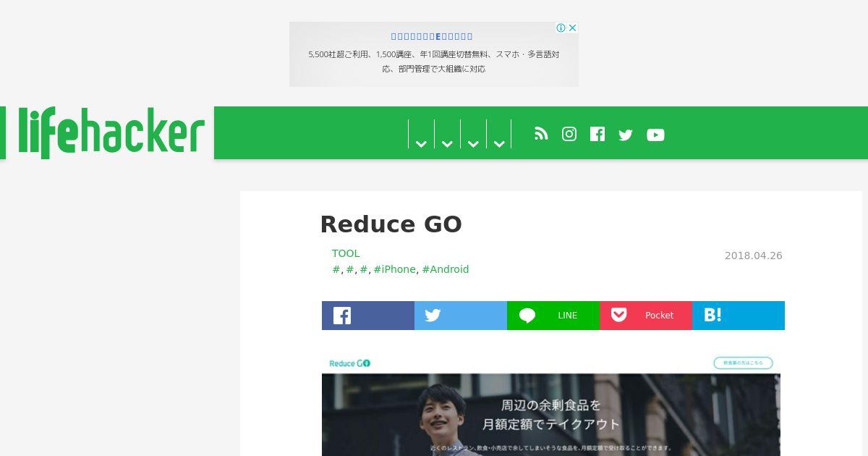The width and height of the screenshot is (868, 456).
Task: Click the outlined pill button in screenshot
Action: coord(743,363)
